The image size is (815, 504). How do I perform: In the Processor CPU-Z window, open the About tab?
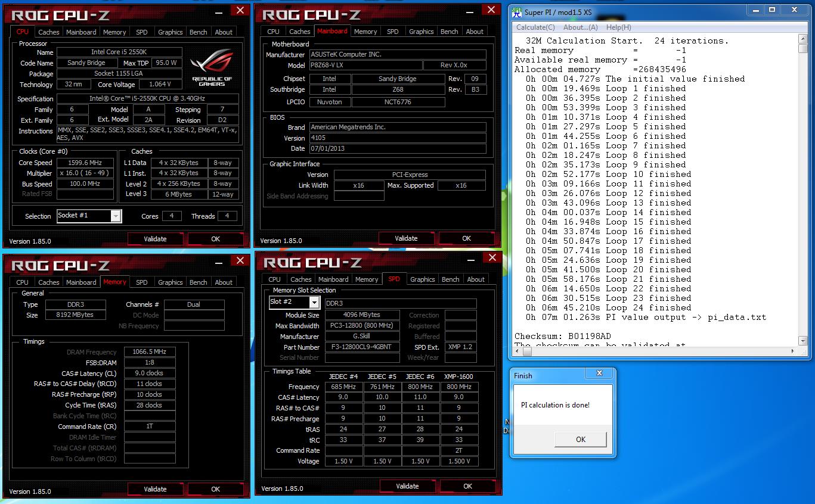(x=224, y=32)
